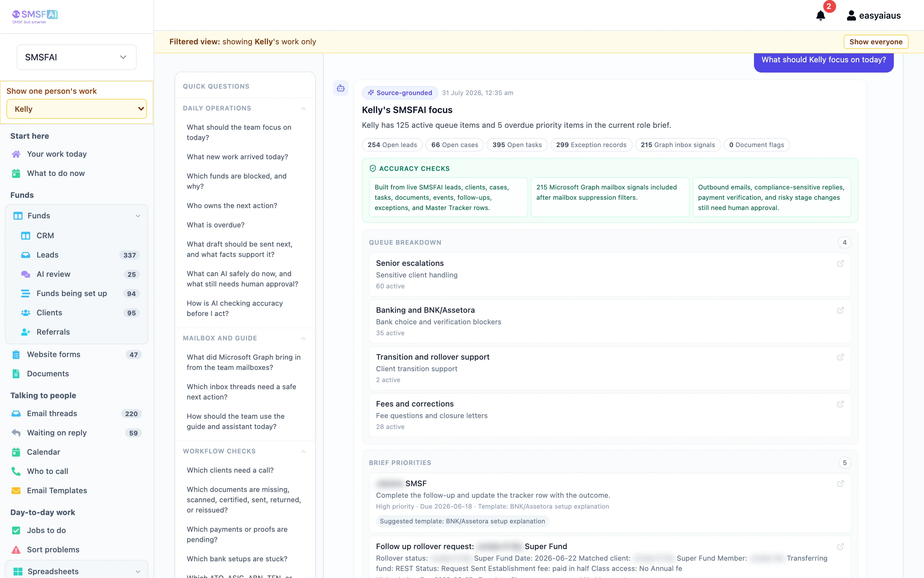924x578 pixels.
Task: Click the Funds being set up list icon
Action: [26, 293]
